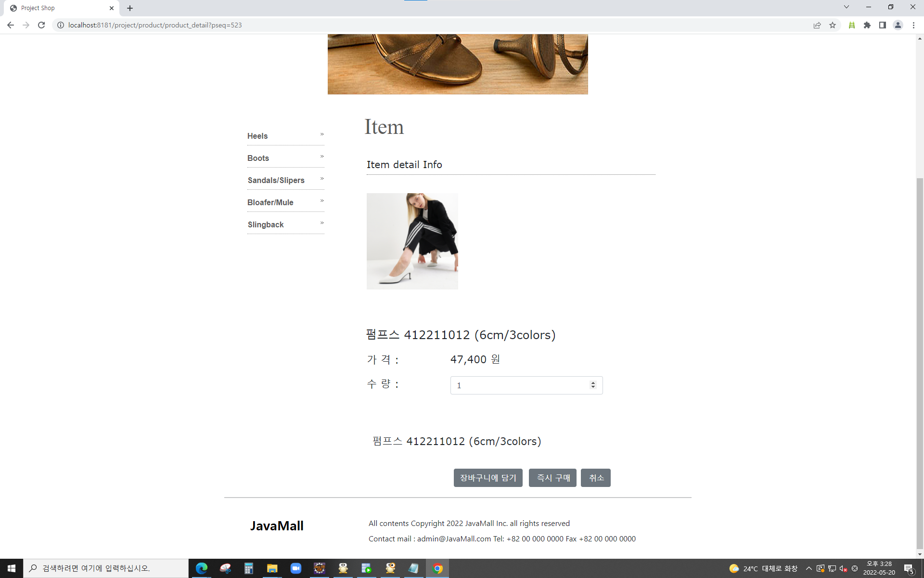Expand the Heels category arrow
The width and height of the screenshot is (924, 578).
[x=321, y=134]
